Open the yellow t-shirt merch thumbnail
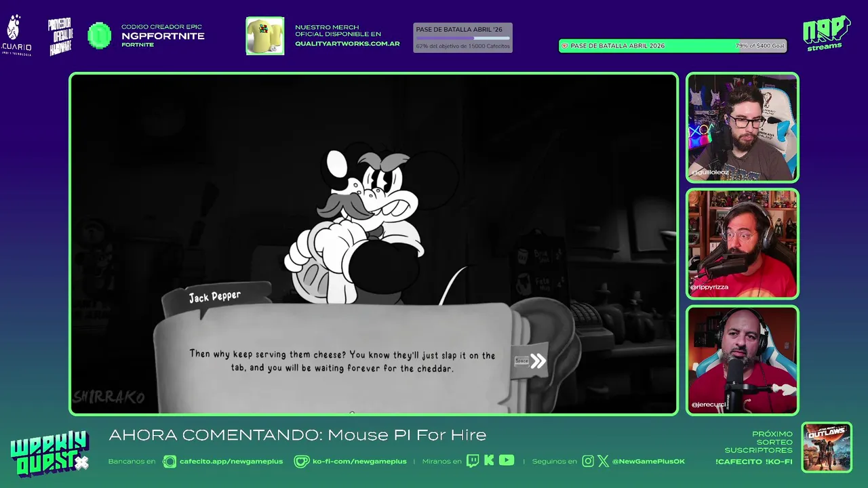 click(x=265, y=36)
